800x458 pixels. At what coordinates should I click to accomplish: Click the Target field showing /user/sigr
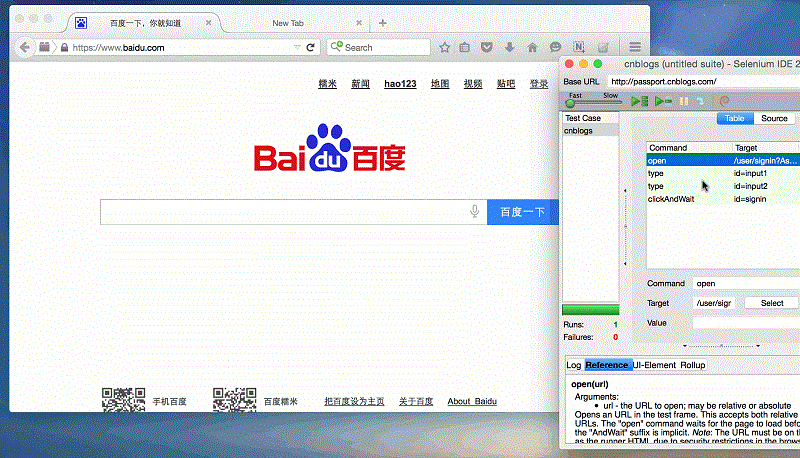coord(714,303)
